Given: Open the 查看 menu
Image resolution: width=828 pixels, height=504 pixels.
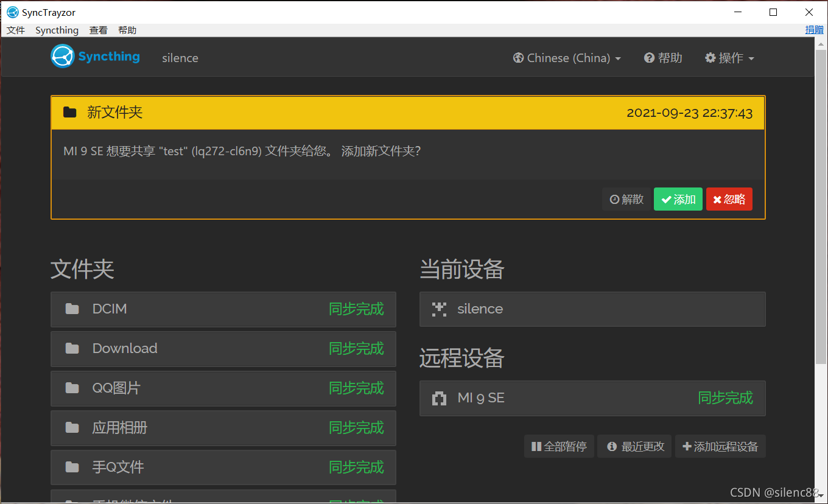Looking at the screenshot, I should pyautogui.click(x=99, y=30).
